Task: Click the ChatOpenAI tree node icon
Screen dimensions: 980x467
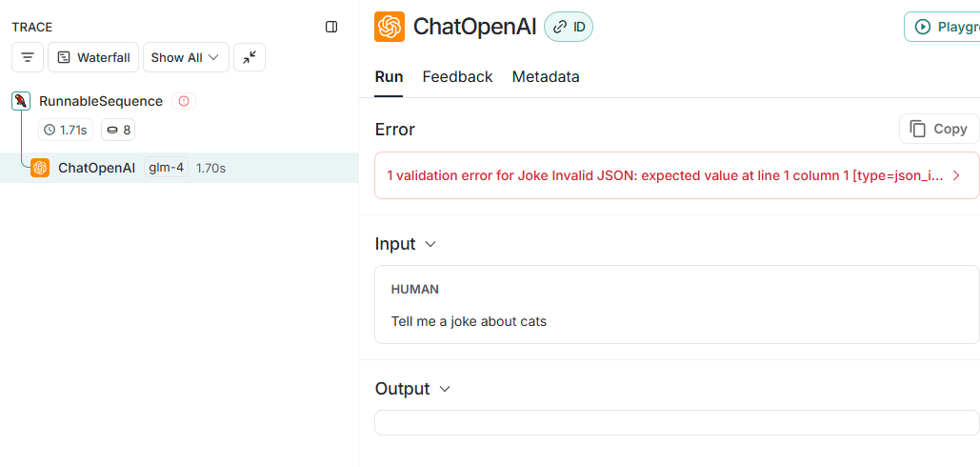Action: [40, 168]
